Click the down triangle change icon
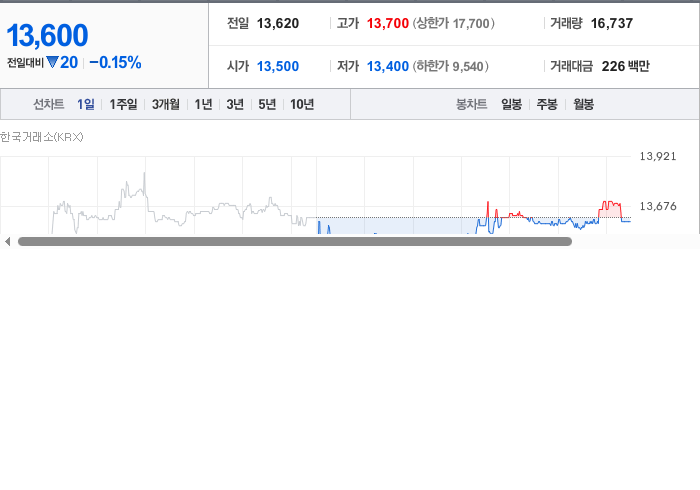700x490 pixels. (52, 62)
